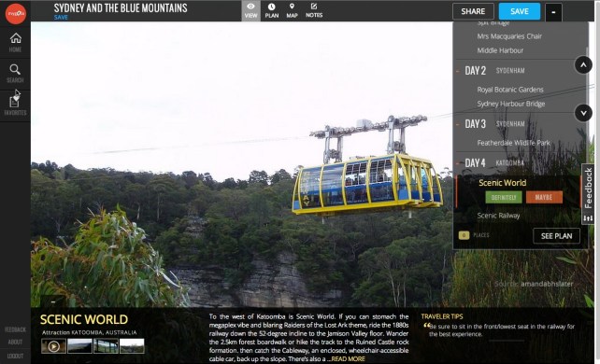
Task: Select Middle Harbour in the itinerary
Action: 500,50
